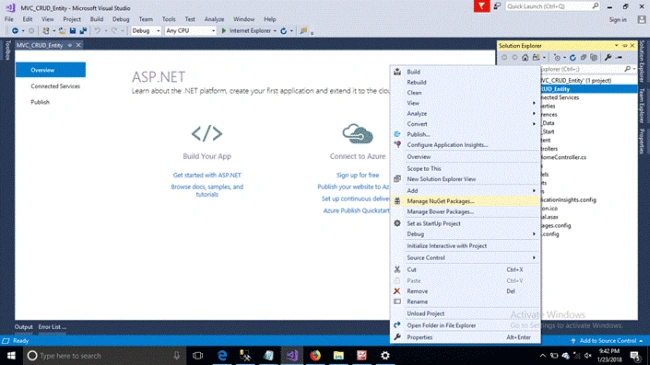Click the Solution Explorer Home icon
The width and height of the screenshot is (650, 365).
(525, 58)
